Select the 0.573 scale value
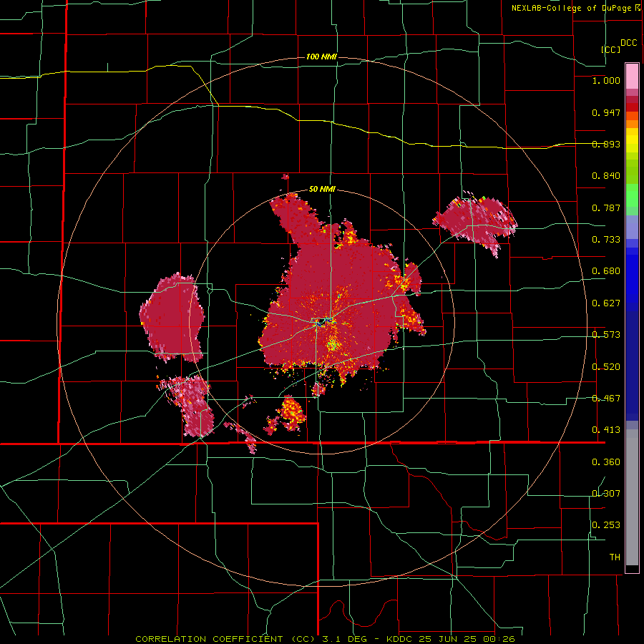Viewport: 644px width, 644px height. pos(606,335)
